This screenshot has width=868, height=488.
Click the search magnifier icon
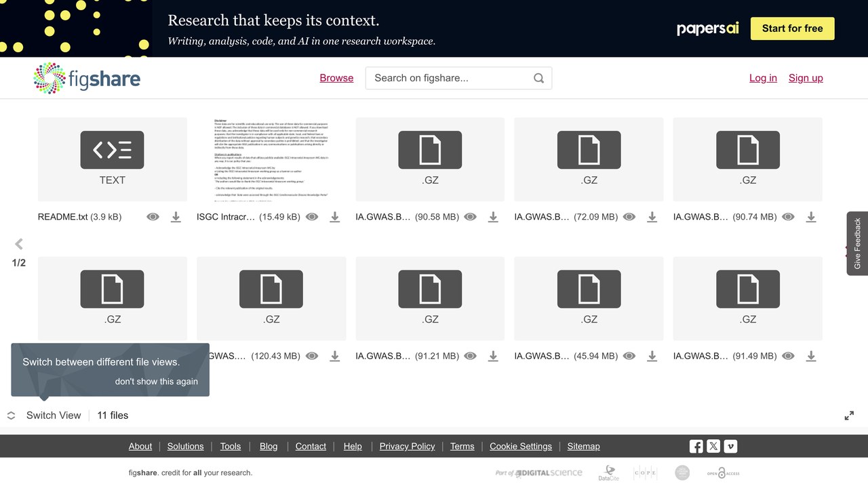point(539,78)
